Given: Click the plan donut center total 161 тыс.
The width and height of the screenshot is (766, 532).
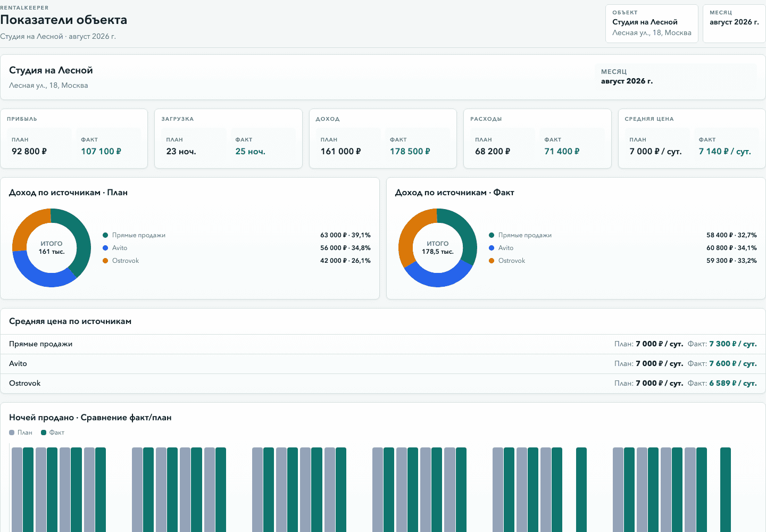Looking at the screenshot, I should click(x=52, y=252).
